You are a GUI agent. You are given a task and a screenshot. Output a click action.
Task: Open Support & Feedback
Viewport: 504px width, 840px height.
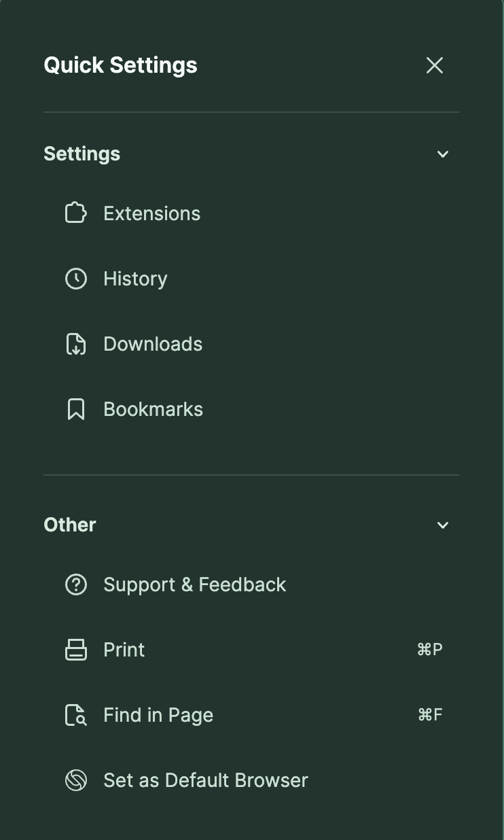195,584
